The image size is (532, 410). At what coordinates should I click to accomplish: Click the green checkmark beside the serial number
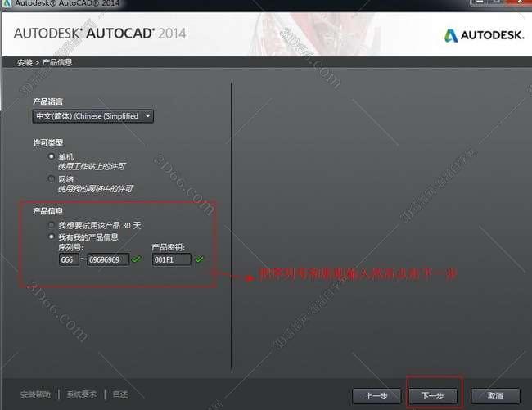136,259
